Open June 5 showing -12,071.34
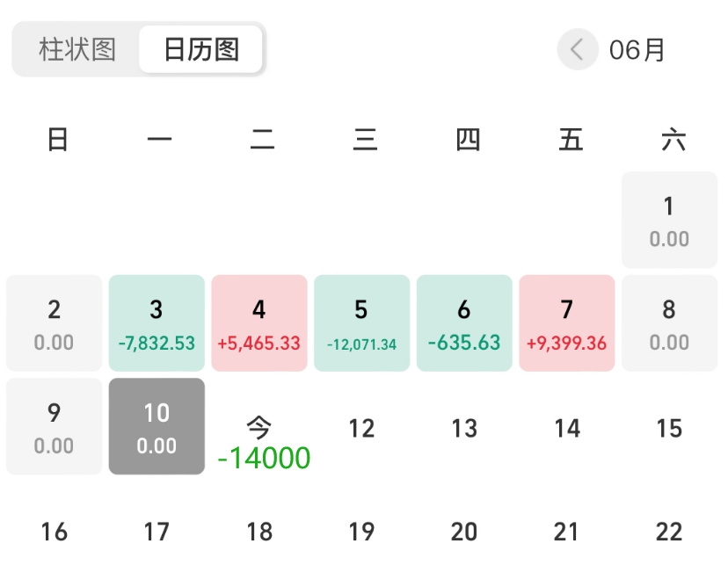The width and height of the screenshot is (728, 572). pyautogui.click(x=361, y=323)
